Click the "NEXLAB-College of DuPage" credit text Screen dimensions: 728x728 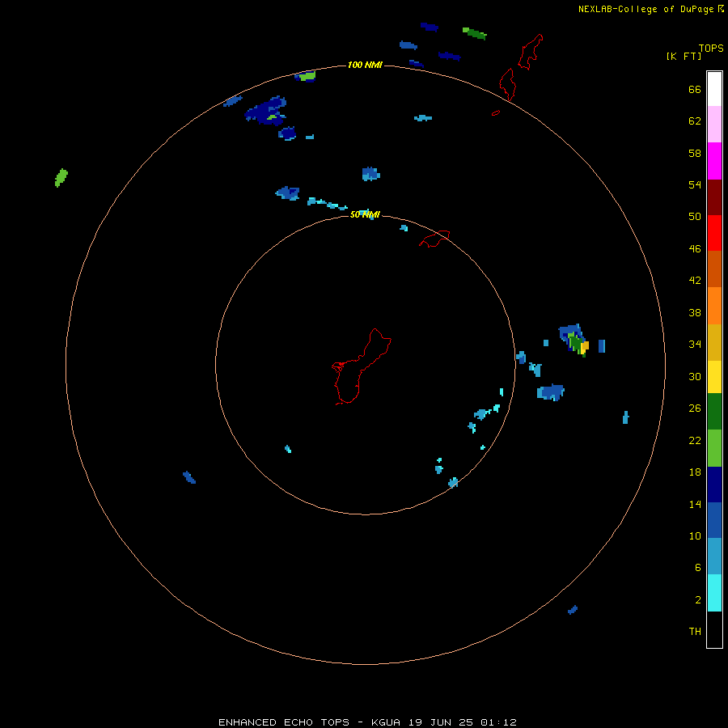(647, 9)
